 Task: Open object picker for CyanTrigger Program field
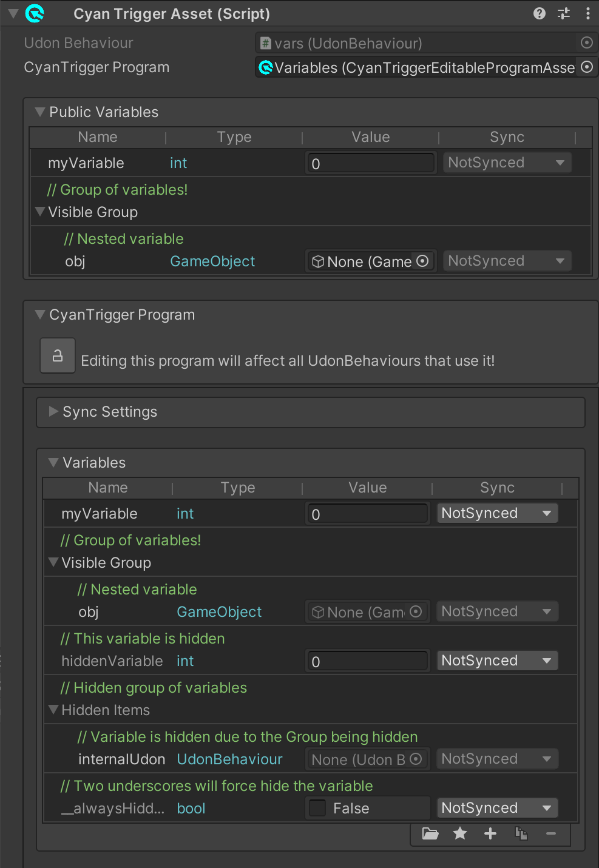587,67
